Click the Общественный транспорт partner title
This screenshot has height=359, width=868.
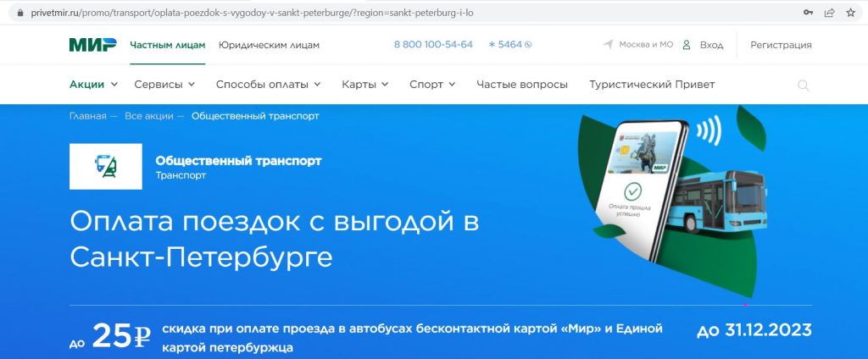[x=238, y=161]
